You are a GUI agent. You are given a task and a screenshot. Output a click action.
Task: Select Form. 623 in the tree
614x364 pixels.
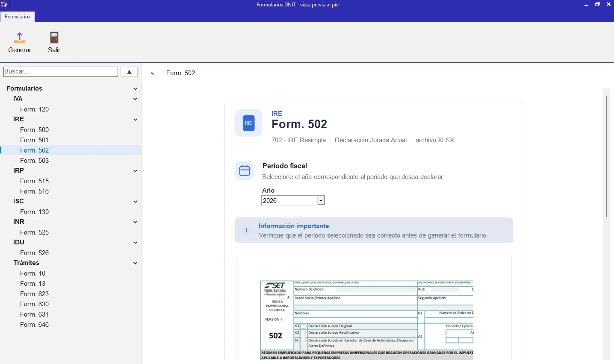click(35, 294)
